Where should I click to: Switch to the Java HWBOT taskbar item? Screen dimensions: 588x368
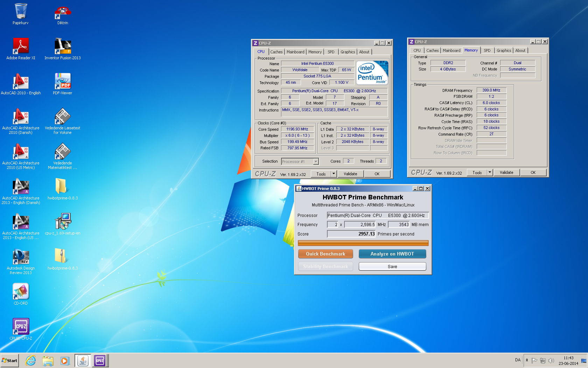[83, 361]
